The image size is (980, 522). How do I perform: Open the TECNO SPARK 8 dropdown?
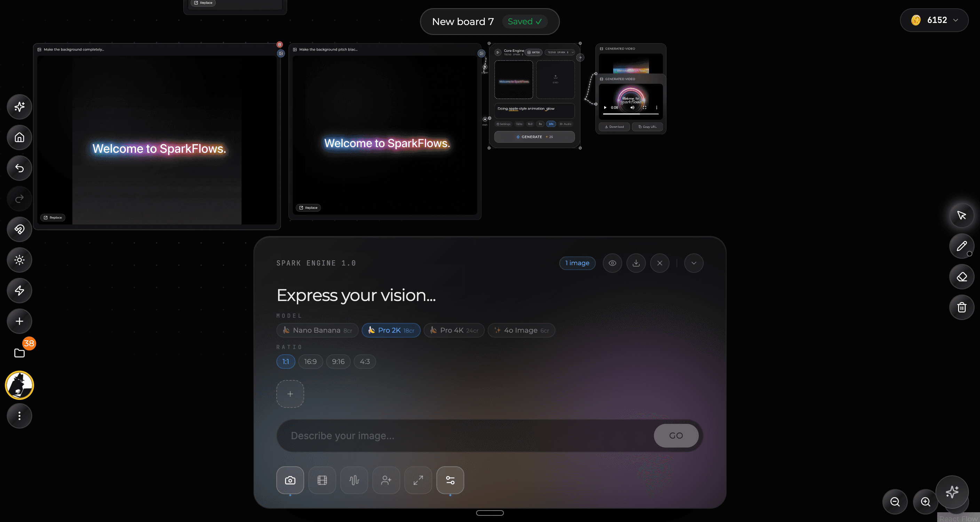click(x=560, y=53)
